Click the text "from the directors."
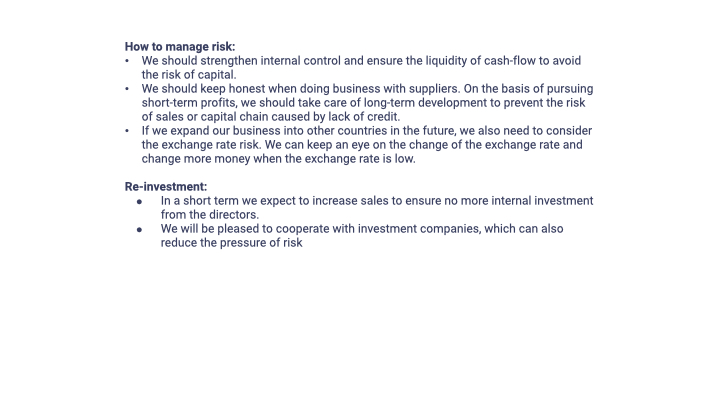 tap(210, 215)
